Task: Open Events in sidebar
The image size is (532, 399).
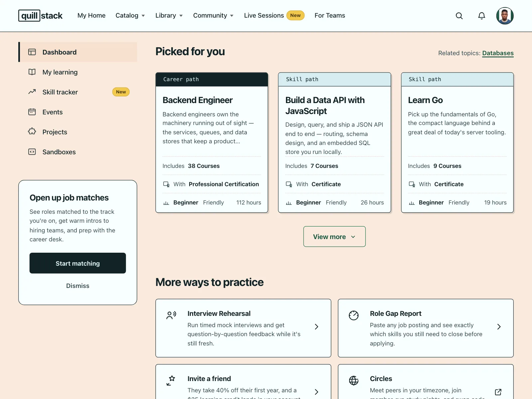Action: pos(78,112)
